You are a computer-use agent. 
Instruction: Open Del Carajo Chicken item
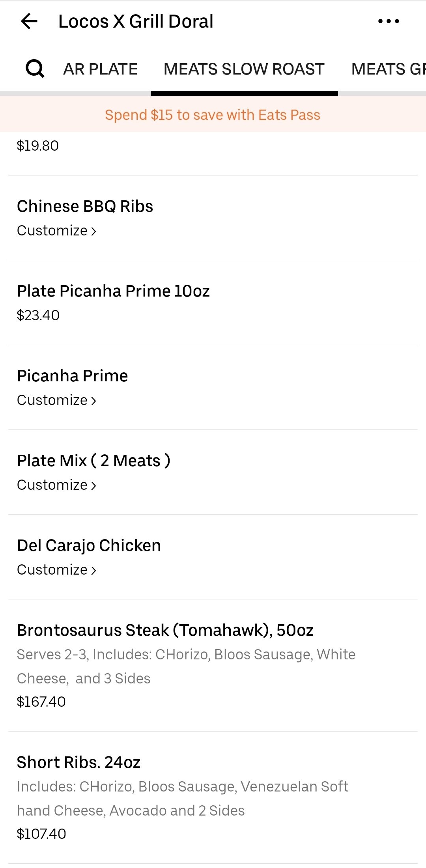[89, 545]
